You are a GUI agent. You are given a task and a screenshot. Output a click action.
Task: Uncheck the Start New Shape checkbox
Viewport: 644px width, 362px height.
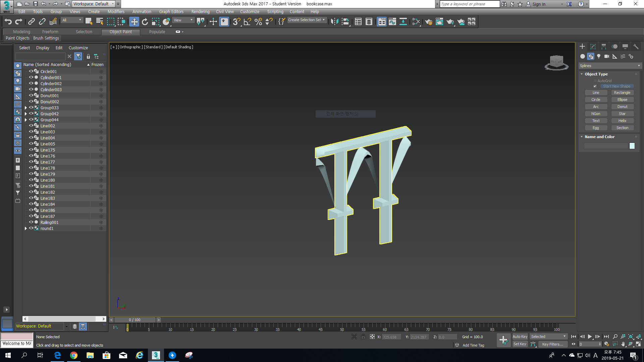click(595, 86)
